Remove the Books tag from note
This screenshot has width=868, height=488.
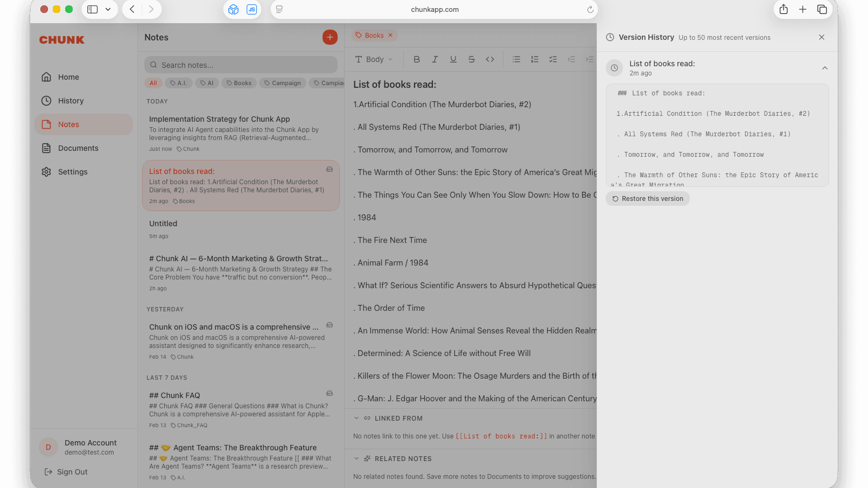[x=390, y=36]
